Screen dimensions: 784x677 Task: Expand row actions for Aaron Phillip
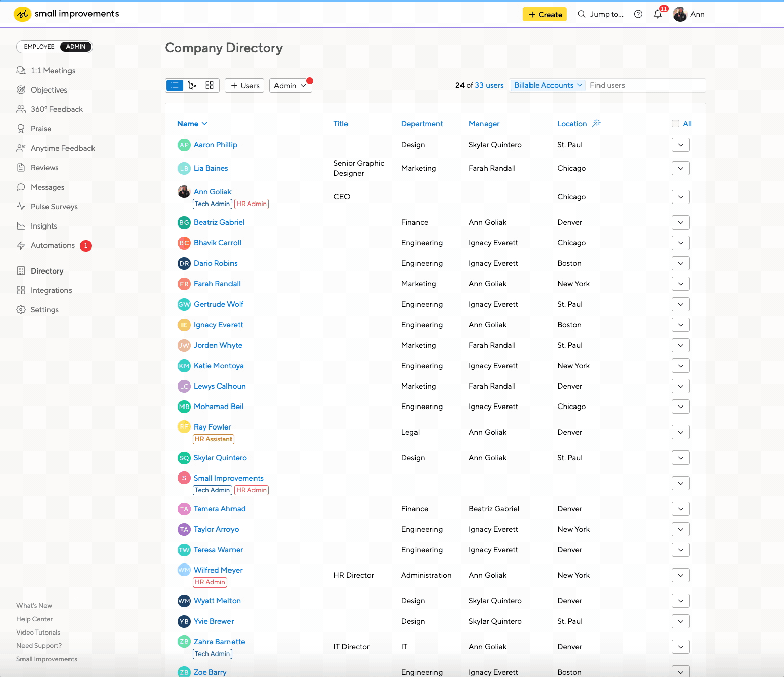pyautogui.click(x=681, y=145)
